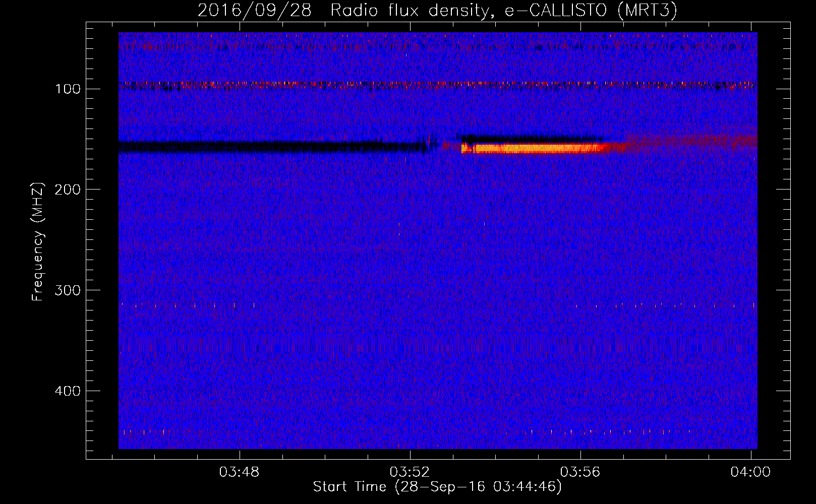Select the 300 frequency tick label
816x504 pixels.
(x=68, y=290)
